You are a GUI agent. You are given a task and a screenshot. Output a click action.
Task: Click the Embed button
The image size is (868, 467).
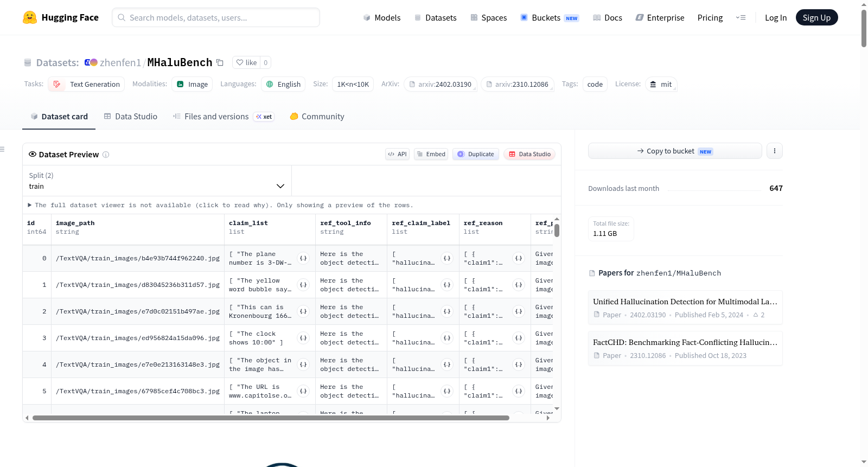[431, 154]
